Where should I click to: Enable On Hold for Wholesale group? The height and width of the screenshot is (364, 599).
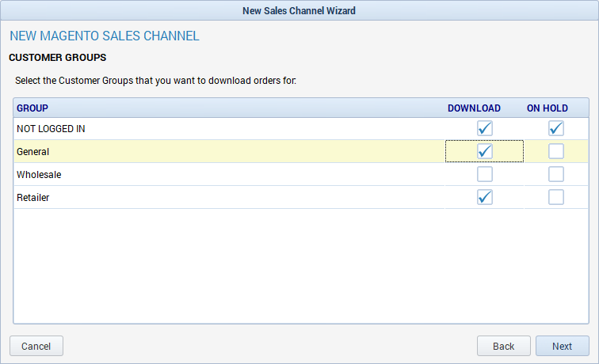[556, 174]
